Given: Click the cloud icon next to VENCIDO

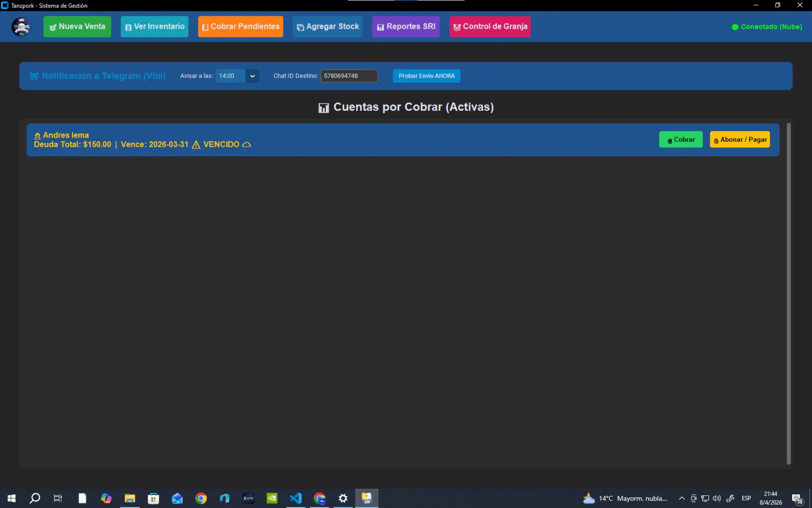Looking at the screenshot, I should pos(247,145).
